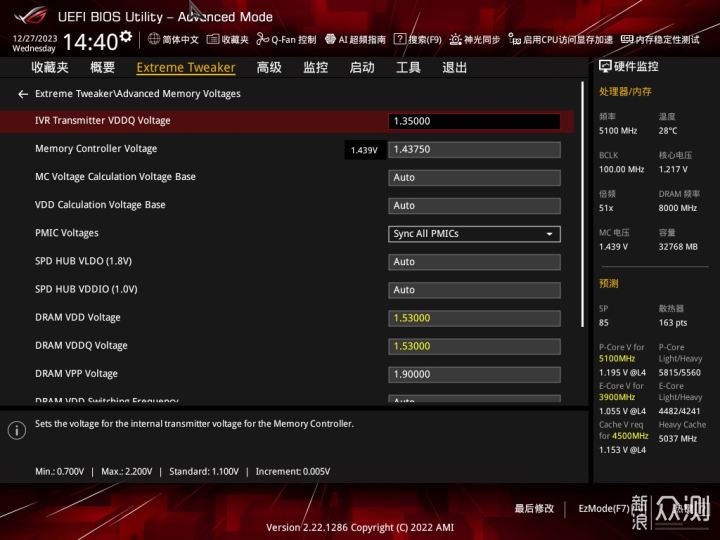Click the SPD HUB VDDIO (1.0V) field
The height and width of the screenshot is (540, 720).
pos(474,290)
